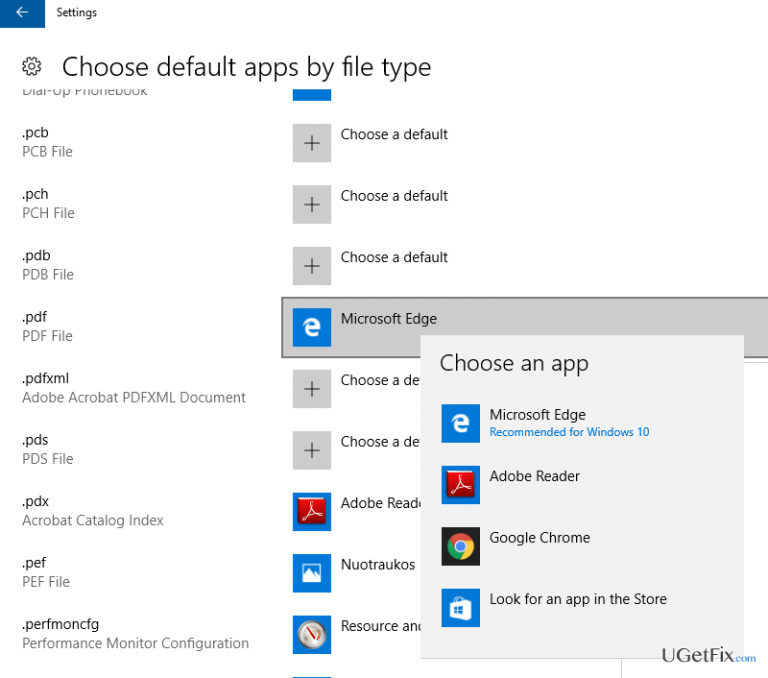Click the Store icon in the popup
The width and height of the screenshot is (768, 678).
[x=460, y=608]
